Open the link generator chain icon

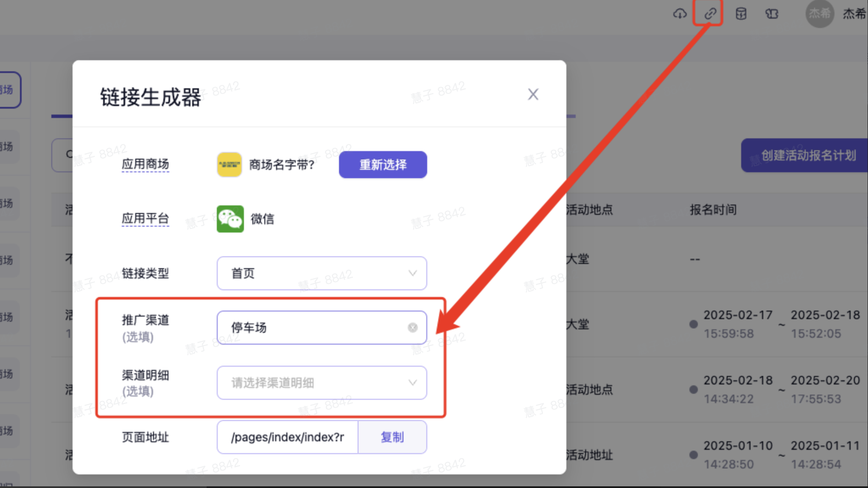(x=710, y=14)
